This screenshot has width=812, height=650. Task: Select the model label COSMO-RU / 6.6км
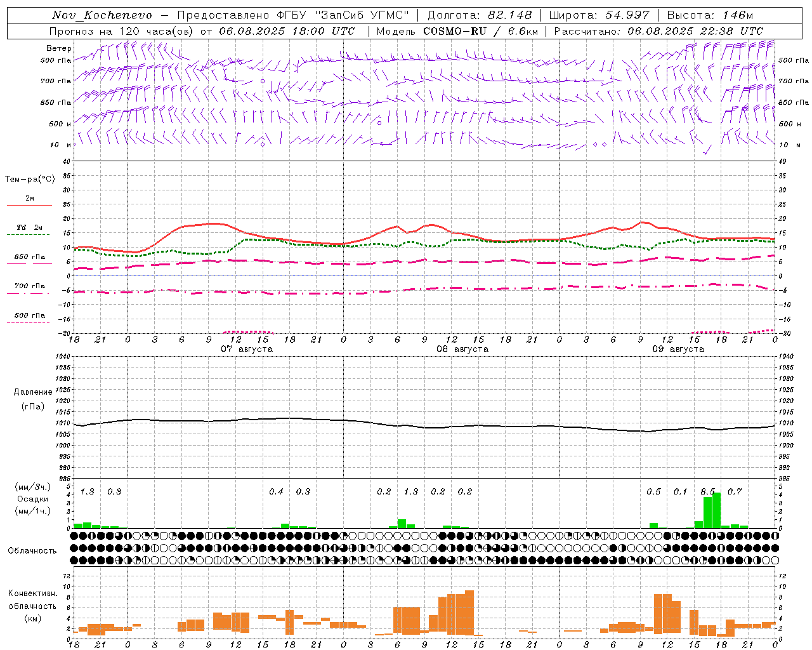(480, 30)
